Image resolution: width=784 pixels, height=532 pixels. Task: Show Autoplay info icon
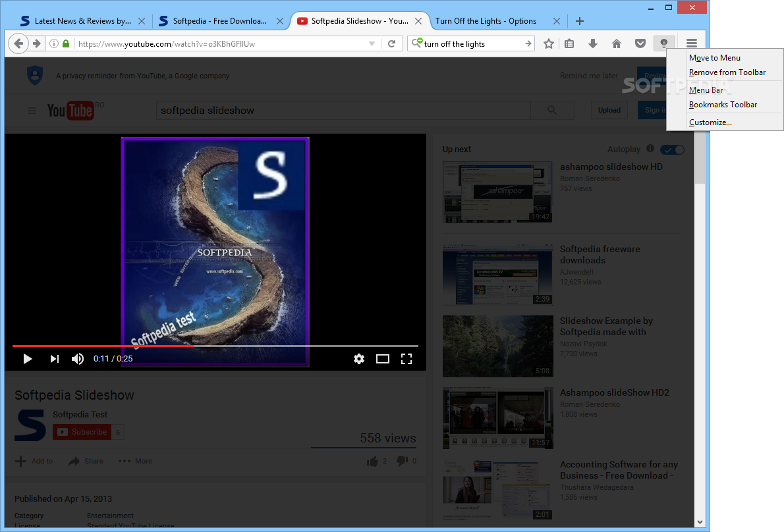pyautogui.click(x=650, y=148)
